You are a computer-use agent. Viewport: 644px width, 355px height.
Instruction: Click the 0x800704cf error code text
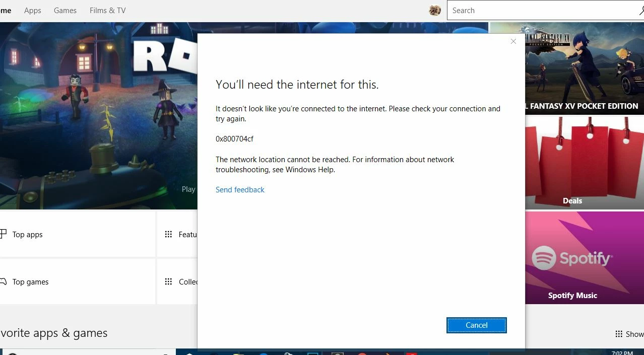(234, 139)
